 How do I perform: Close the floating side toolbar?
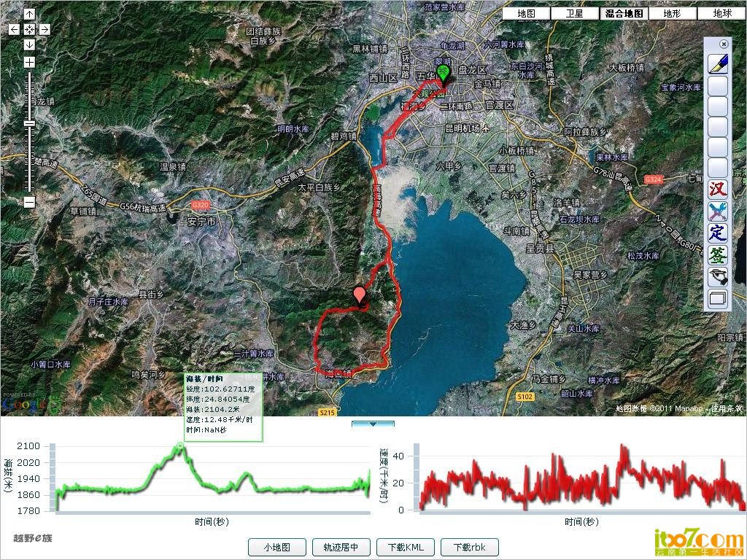724,44
